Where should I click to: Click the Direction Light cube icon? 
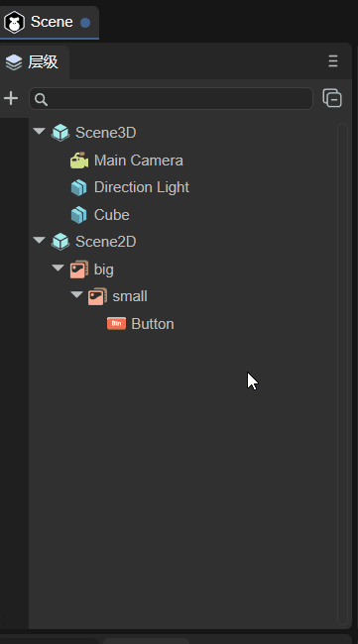click(x=79, y=187)
